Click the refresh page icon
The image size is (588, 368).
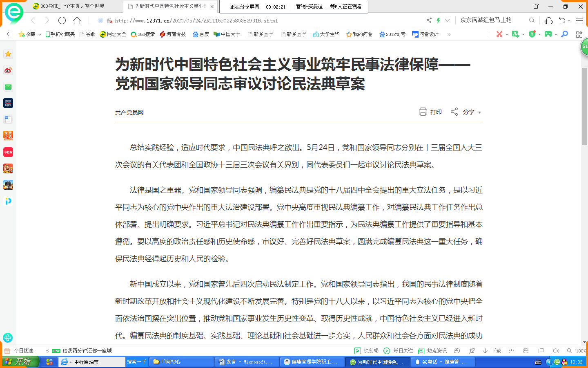pos(62,20)
